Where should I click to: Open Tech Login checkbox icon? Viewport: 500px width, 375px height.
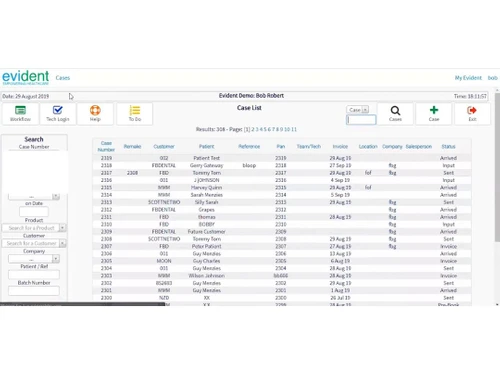pos(58,114)
